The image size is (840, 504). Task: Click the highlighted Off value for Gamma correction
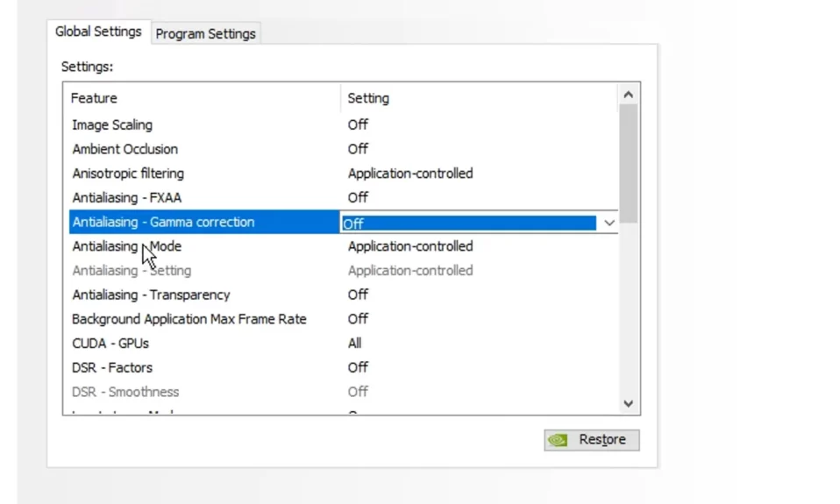[469, 223]
